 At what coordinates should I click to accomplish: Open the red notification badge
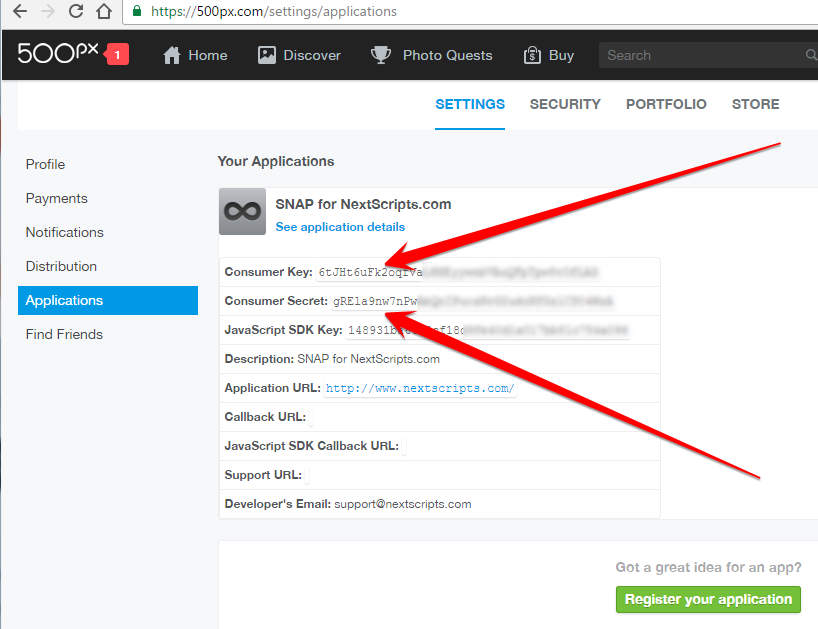(117, 54)
